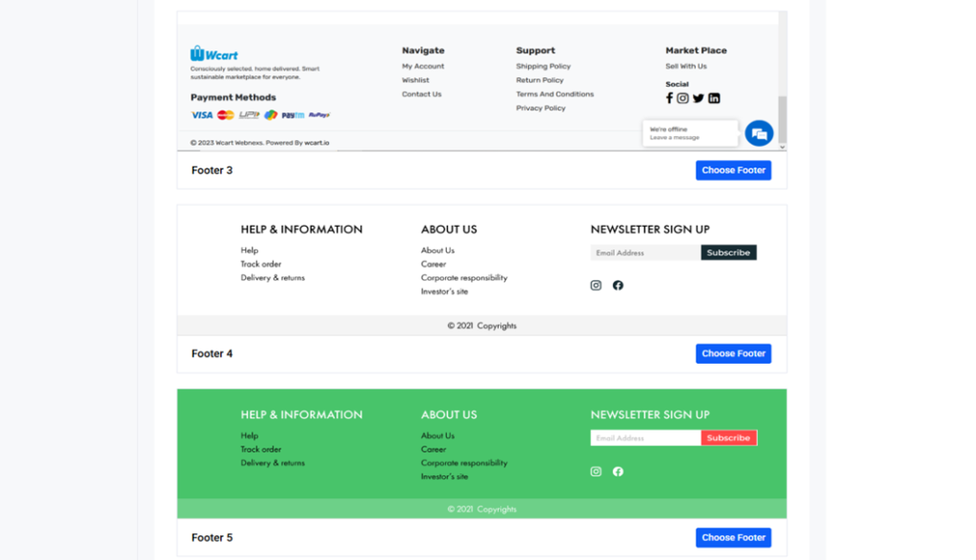Click the VISA payment logo
The height and width of the screenshot is (560, 976).
click(x=202, y=115)
